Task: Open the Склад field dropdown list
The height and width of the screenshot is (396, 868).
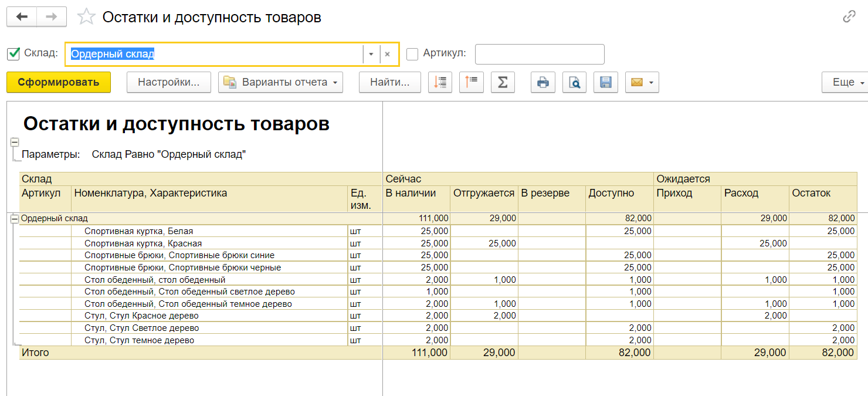Action: coord(371,54)
